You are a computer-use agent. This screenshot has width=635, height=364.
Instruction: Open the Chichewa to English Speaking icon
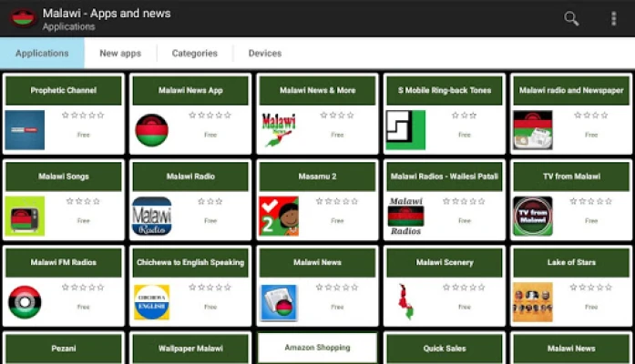point(152,302)
